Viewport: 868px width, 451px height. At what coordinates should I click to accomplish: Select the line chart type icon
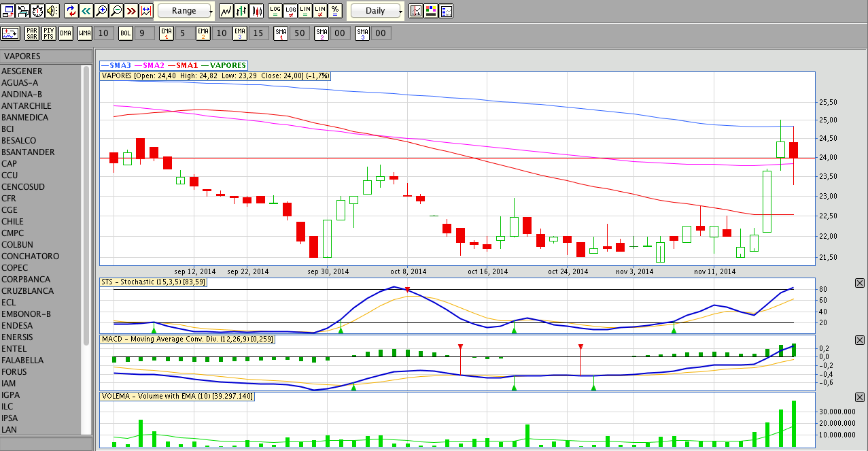click(226, 11)
